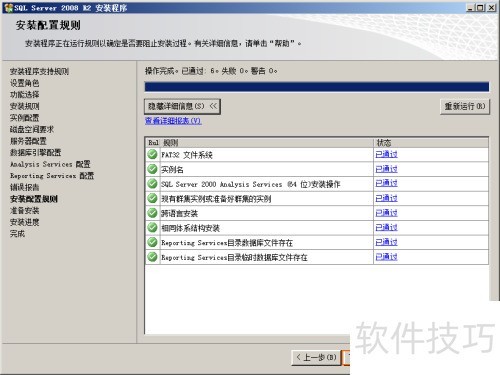Select 磁盘空间要求 step in sidebar
Viewport: 500px width, 375px height.
[32, 129]
